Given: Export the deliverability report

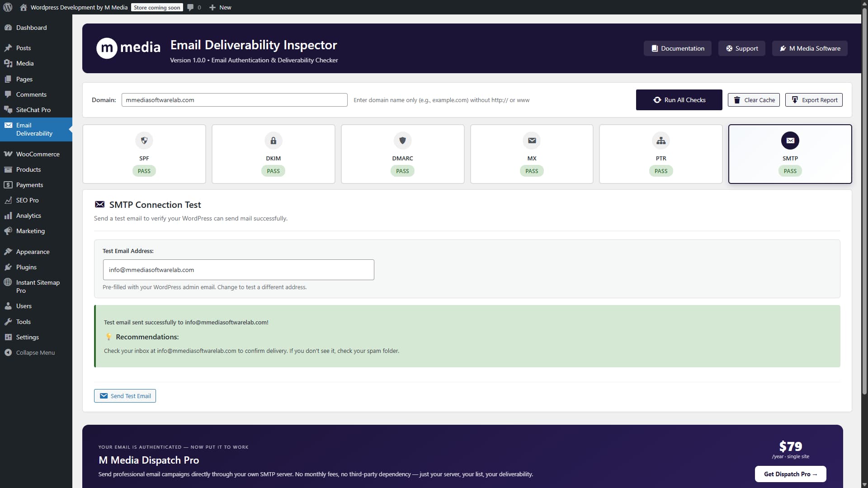Looking at the screenshot, I should (813, 99).
